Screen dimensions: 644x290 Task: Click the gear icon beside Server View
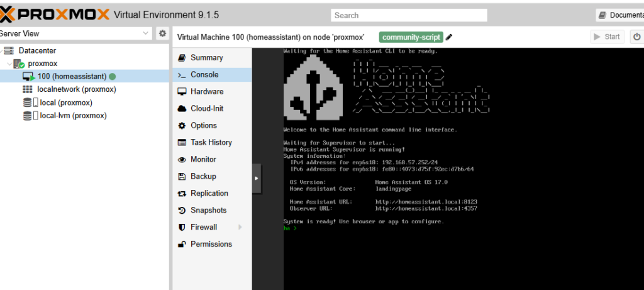162,33
